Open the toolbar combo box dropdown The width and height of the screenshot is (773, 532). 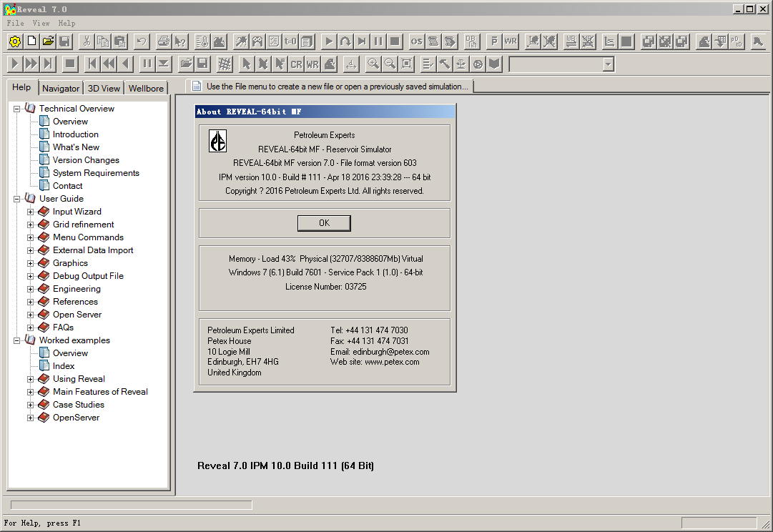click(609, 64)
